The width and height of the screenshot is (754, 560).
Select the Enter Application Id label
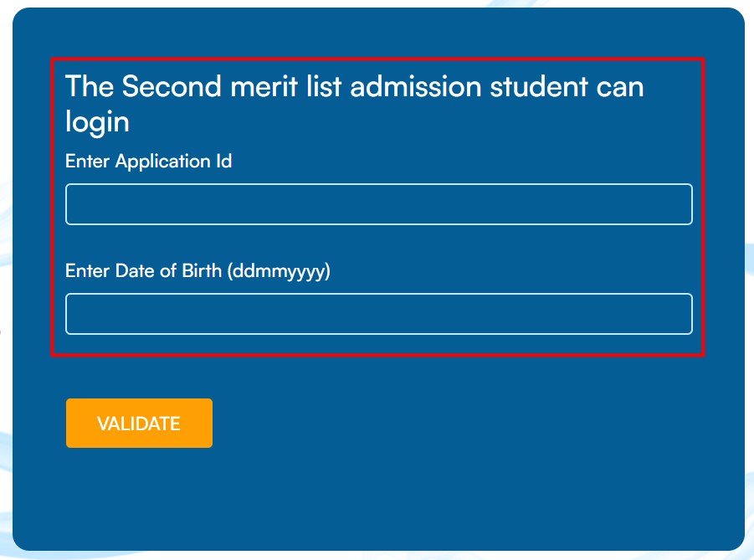[x=148, y=162]
